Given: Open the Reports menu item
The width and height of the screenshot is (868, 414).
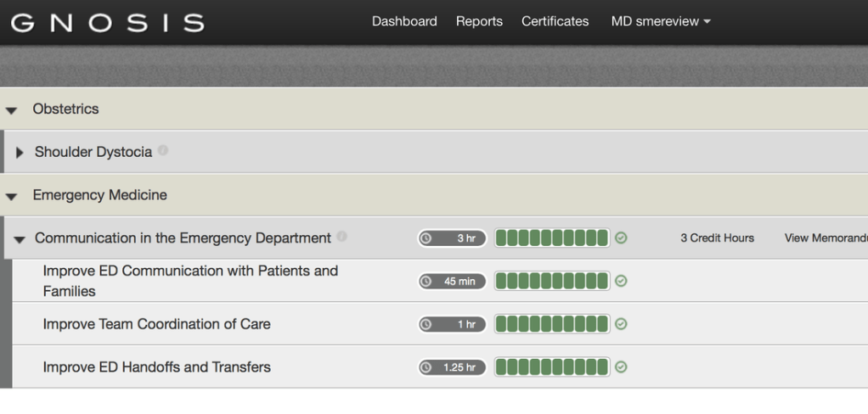Looking at the screenshot, I should pos(479,21).
